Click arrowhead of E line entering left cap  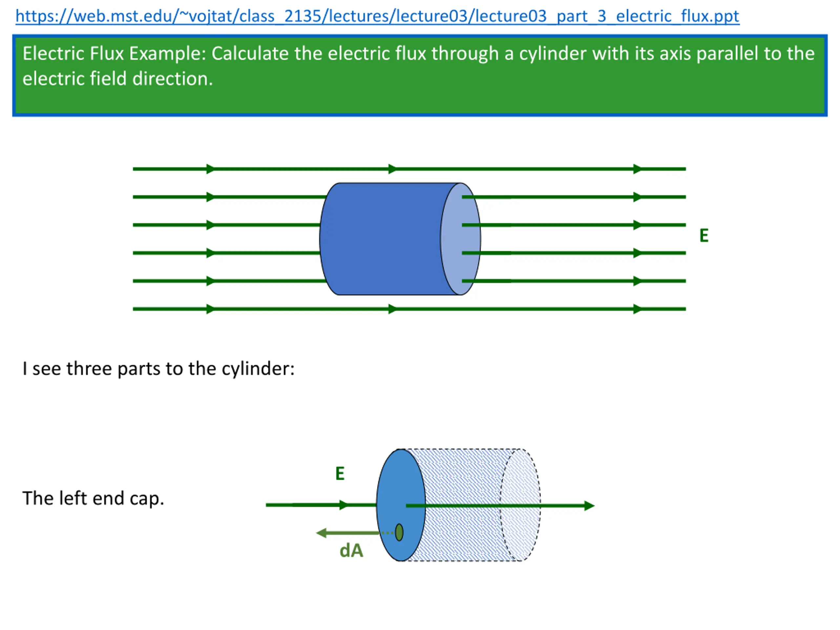344,505
